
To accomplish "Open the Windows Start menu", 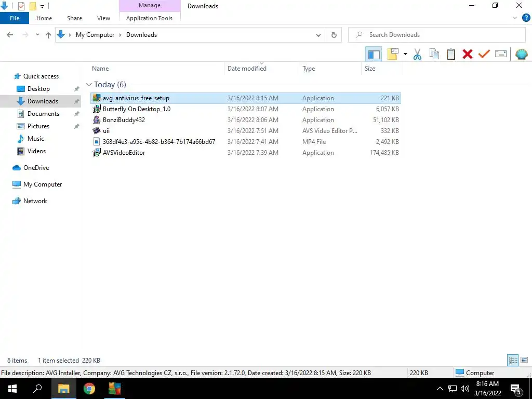I will tap(12, 389).
